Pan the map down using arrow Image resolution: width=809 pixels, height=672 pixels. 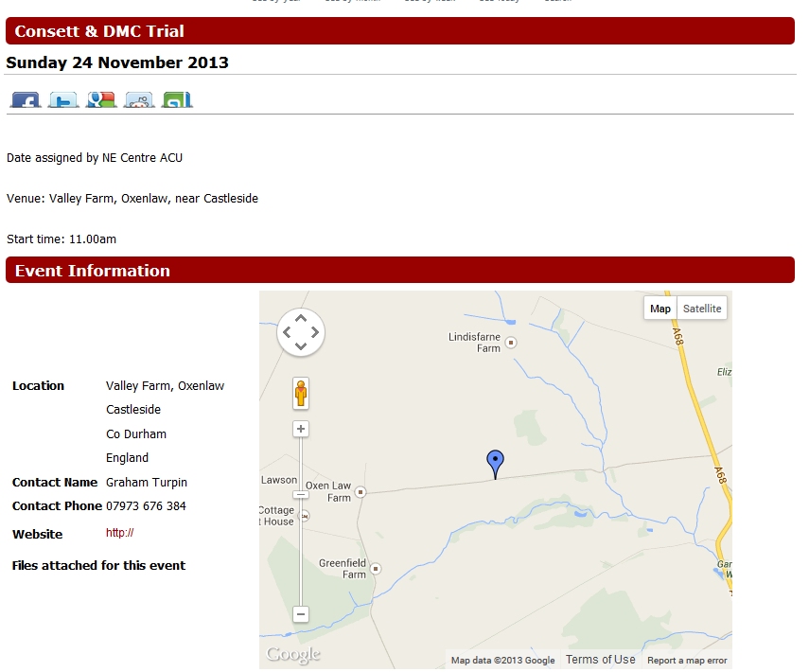pyautogui.click(x=301, y=345)
